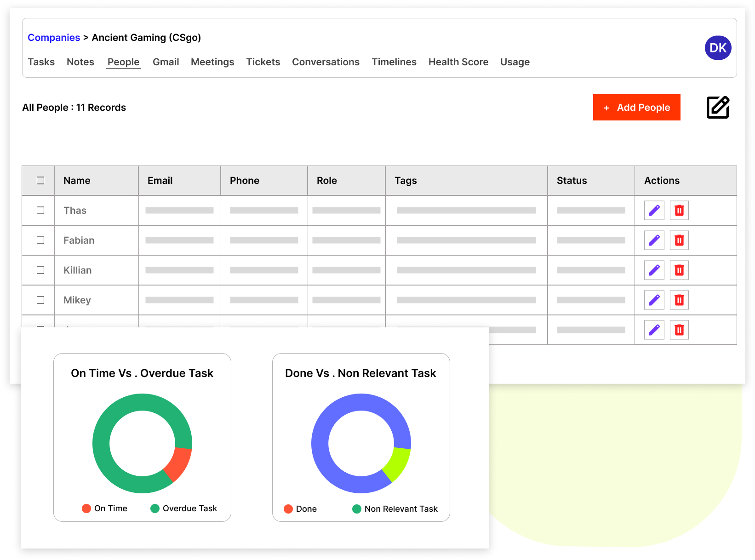Delete Thas using the red trash icon
The image size is (755, 560).
679,211
